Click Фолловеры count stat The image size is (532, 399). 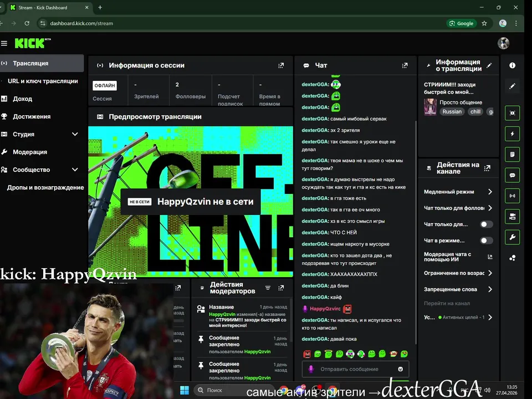point(190,90)
